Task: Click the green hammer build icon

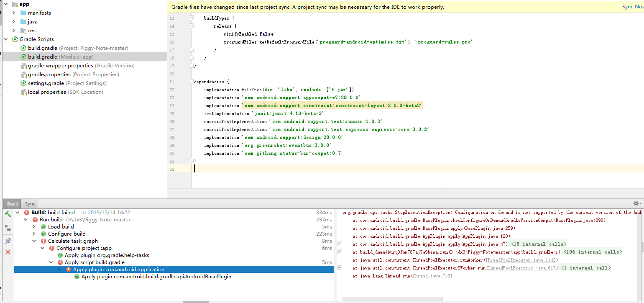Action: tap(8, 214)
